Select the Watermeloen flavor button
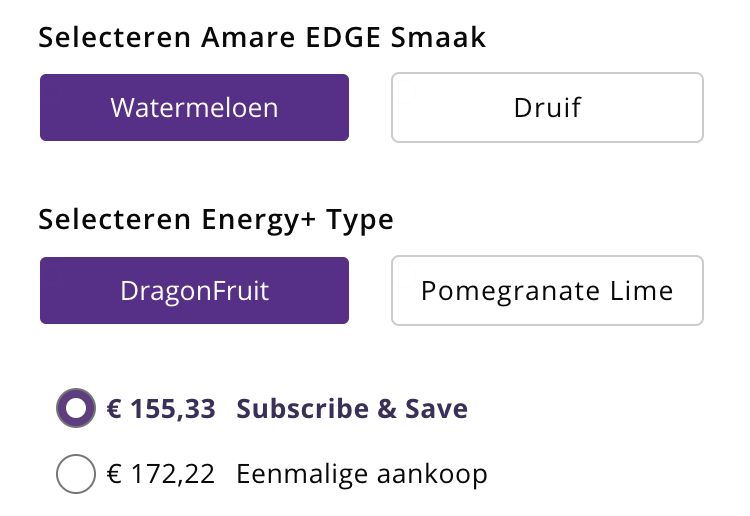The height and width of the screenshot is (516, 750). 194,107
